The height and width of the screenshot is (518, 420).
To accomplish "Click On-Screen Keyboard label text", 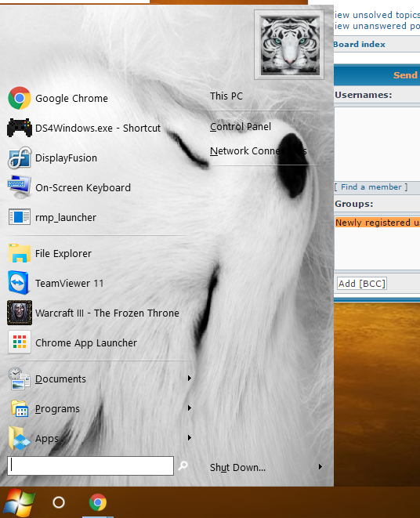I will (83, 187).
